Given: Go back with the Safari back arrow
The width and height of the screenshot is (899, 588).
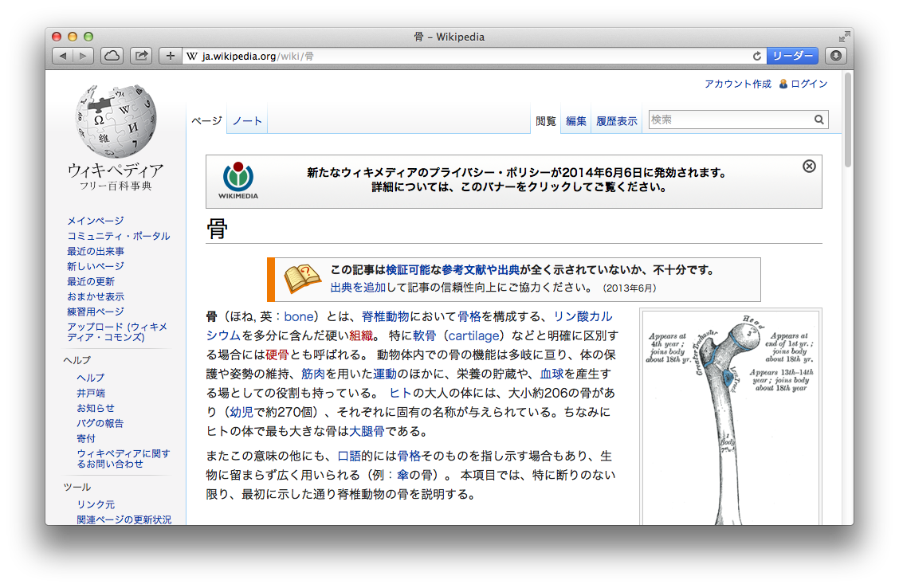Looking at the screenshot, I should coord(62,56).
